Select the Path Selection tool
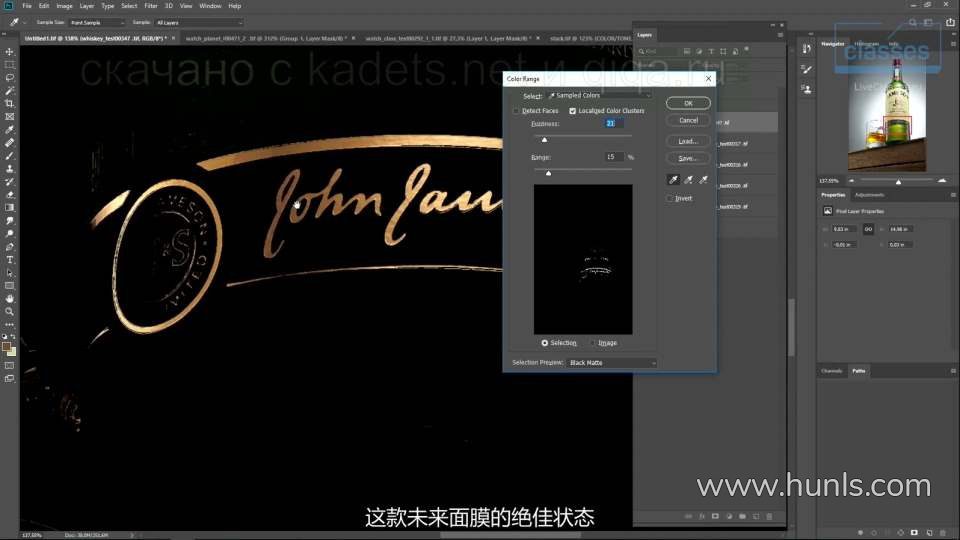This screenshot has height=540, width=960. pos(9,273)
